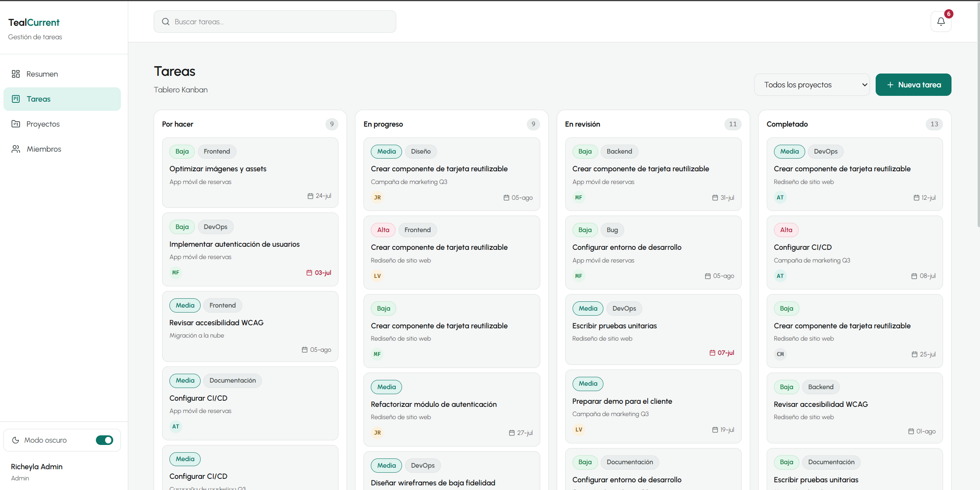Open the notifications bell
The width and height of the screenshot is (980, 490).
(x=941, y=22)
